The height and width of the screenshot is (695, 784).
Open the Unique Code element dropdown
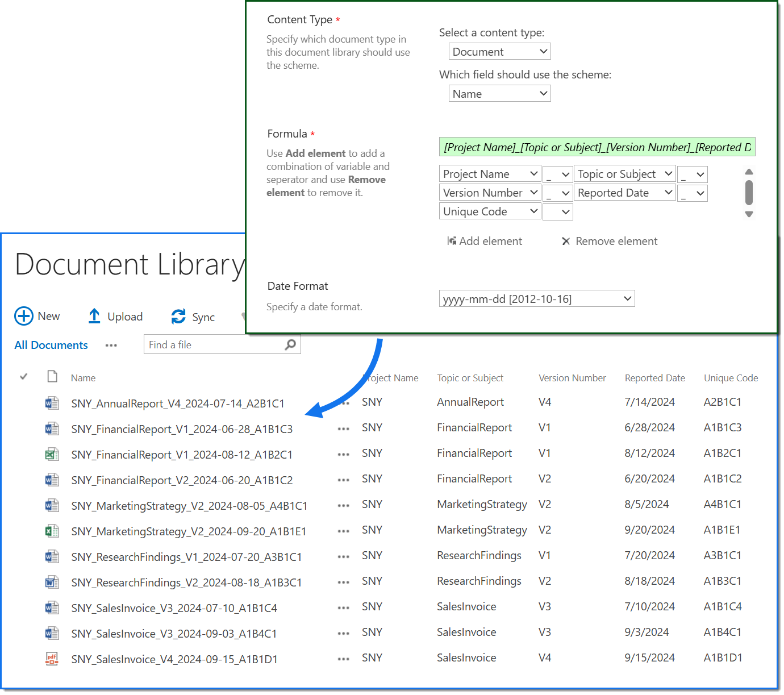coord(490,211)
